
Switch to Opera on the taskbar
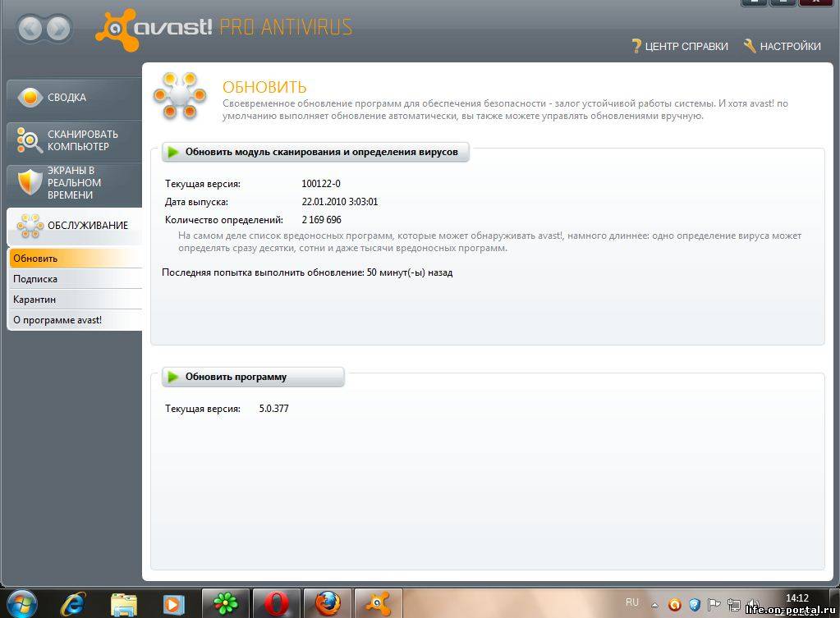pos(277,603)
